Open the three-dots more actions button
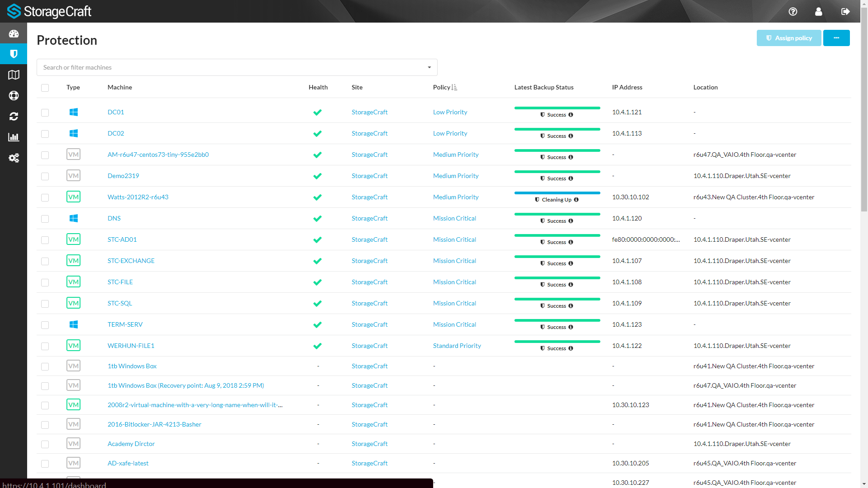The image size is (868, 488). point(836,38)
